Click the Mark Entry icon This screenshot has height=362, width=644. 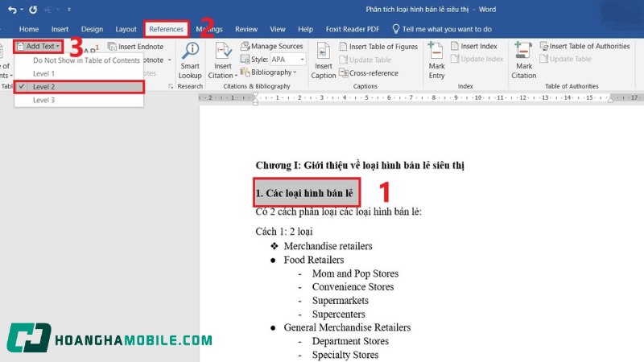pos(436,53)
